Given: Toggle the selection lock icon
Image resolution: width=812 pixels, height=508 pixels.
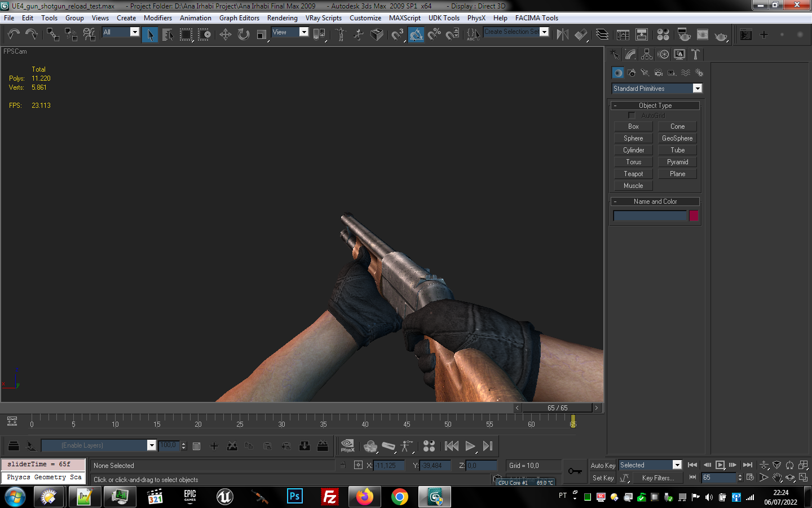Looking at the screenshot, I should tap(343, 465).
